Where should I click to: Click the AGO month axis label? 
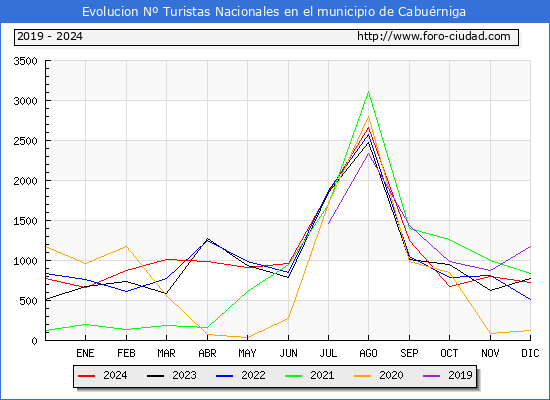(368, 353)
